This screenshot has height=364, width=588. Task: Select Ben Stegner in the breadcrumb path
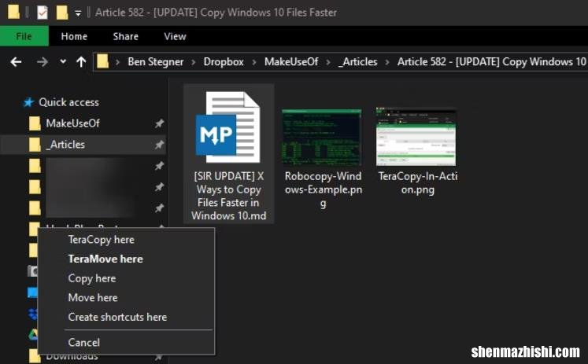pyautogui.click(x=156, y=62)
